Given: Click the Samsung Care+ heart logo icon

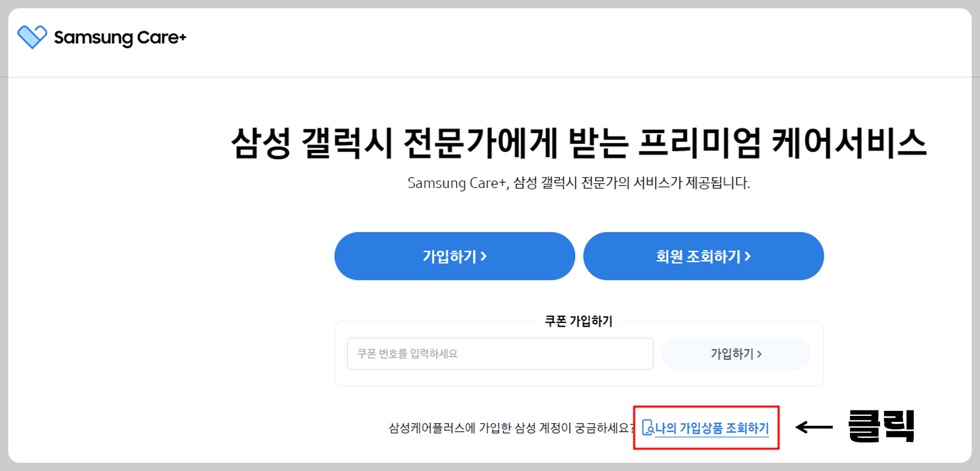Looking at the screenshot, I should point(32,37).
